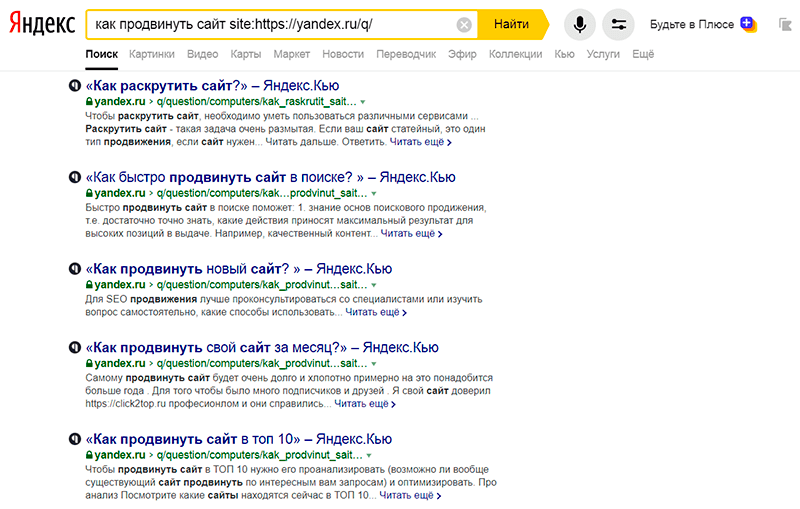The height and width of the screenshot is (509, 800).
Task: Switch to the Видео tab
Action: coord(203,54)
